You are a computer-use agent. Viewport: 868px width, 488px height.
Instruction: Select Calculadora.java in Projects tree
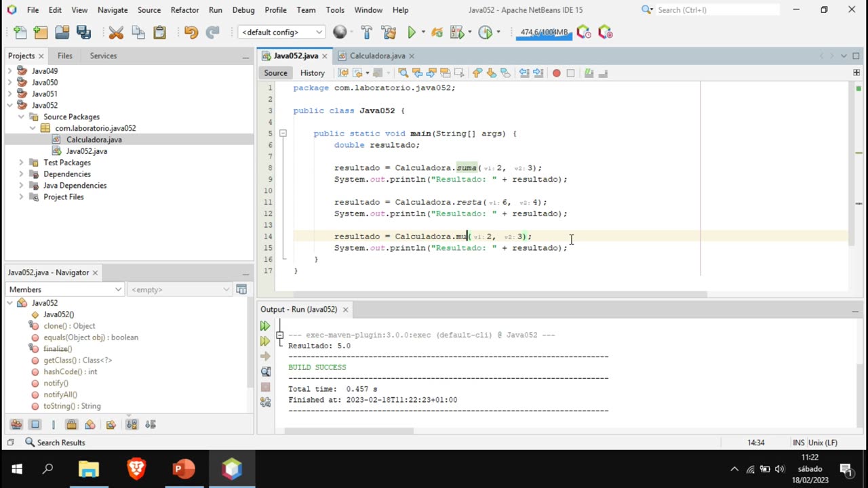click(x=94, y=140)
